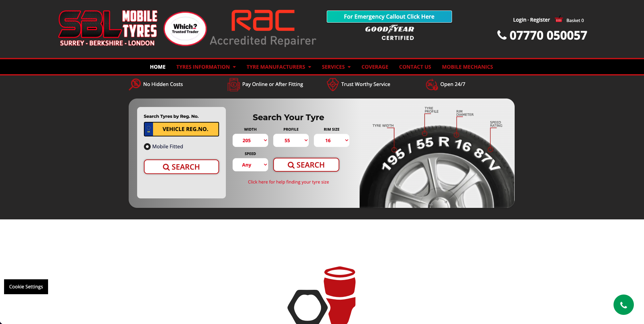Click the Goodyear Certified logo

(x=389, y=33)
